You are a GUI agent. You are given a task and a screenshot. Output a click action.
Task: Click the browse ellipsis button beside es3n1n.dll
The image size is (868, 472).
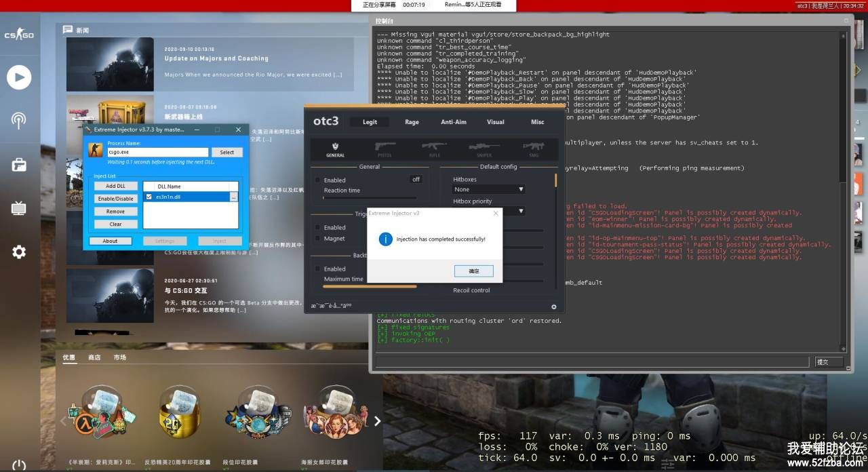coord(234,197)
